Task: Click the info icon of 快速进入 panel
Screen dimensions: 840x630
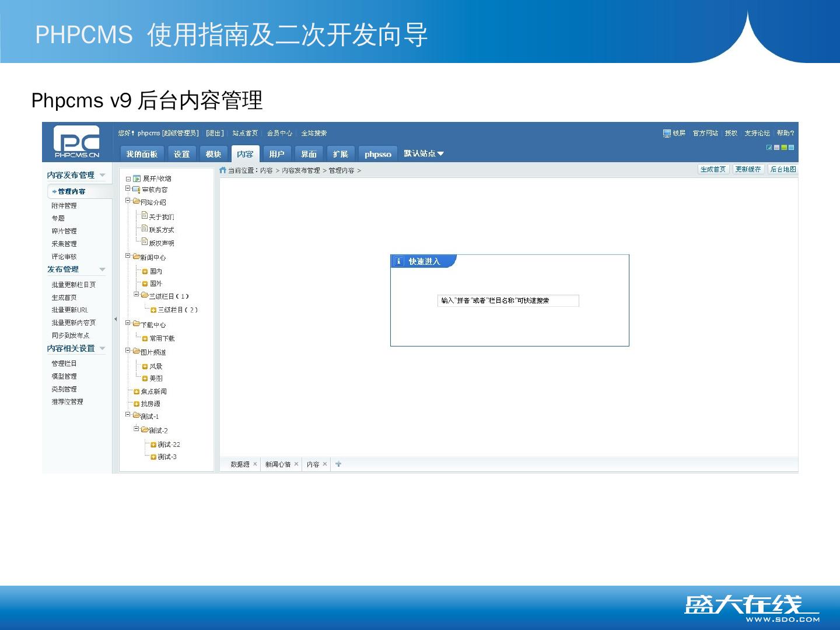Action: (x=398, y=261)
